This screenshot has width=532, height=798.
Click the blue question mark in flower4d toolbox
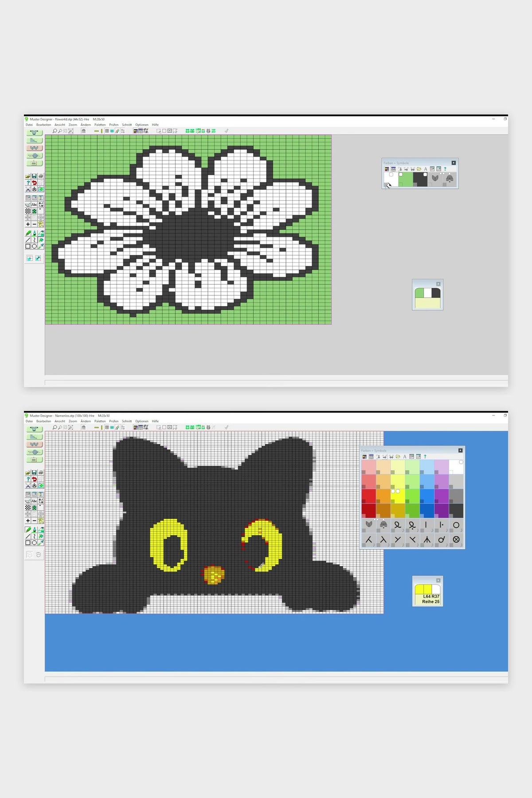point(28,183)
